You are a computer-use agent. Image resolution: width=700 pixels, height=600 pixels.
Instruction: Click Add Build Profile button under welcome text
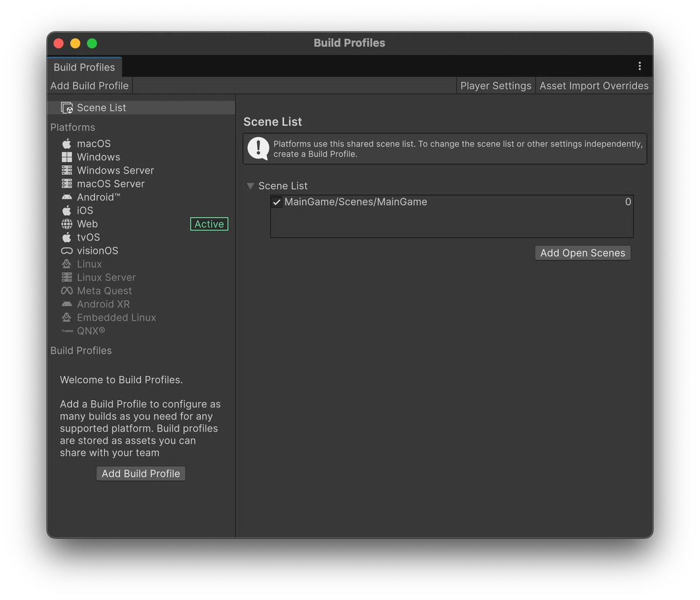tap(141, 473)
